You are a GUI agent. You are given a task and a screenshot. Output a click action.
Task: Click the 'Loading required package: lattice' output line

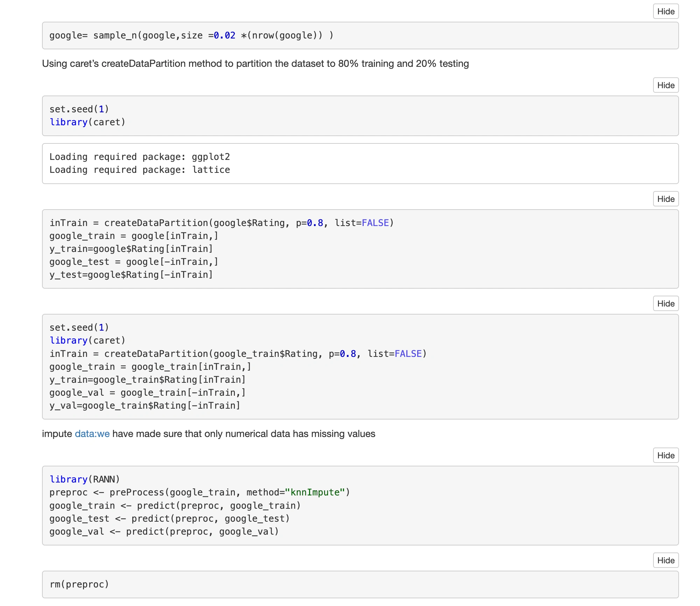pyautogui.click(x=139, y=170)
